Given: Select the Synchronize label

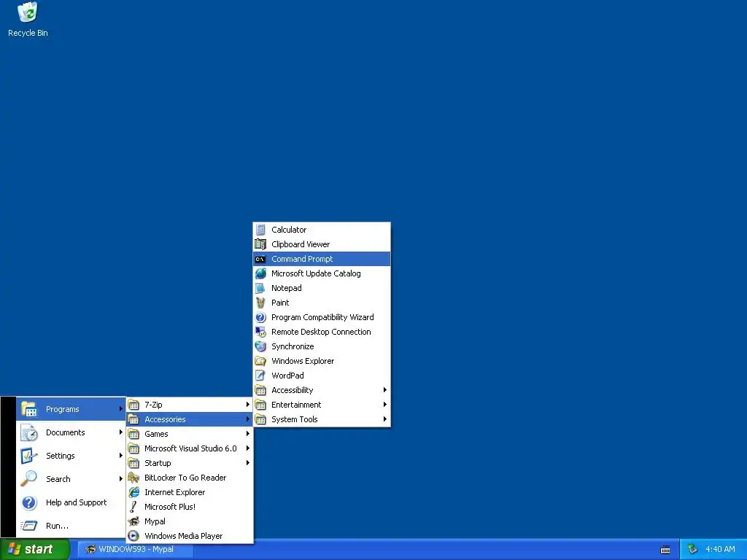Looking at the screenshot, I should pos(293,346).
